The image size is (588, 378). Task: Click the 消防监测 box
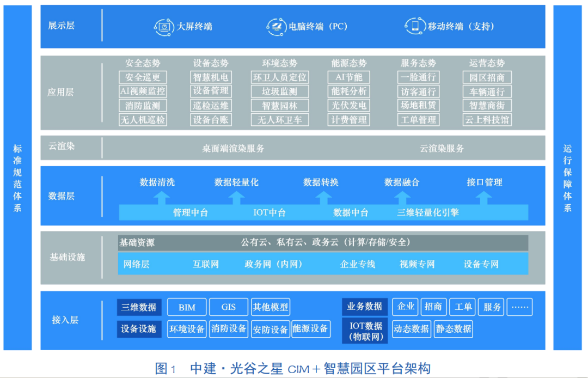(x=143, y=105)
